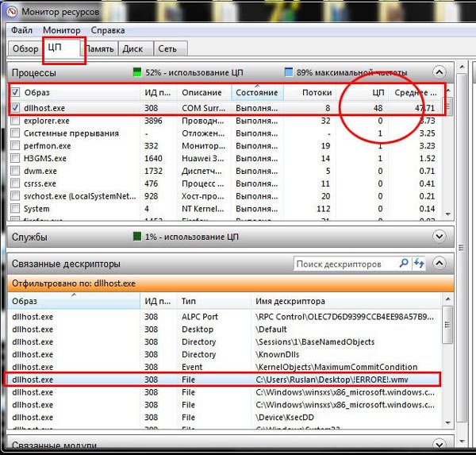Check the System process checkbox
Viewport: 476px width, 455px height.
[15, 209]
